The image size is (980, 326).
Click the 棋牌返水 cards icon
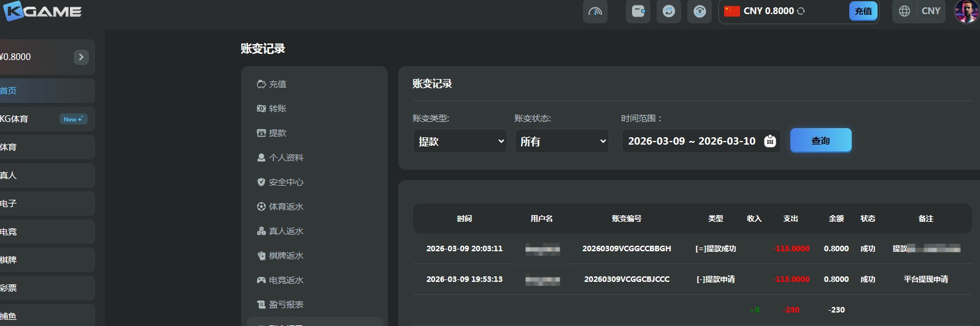(261, 256)
